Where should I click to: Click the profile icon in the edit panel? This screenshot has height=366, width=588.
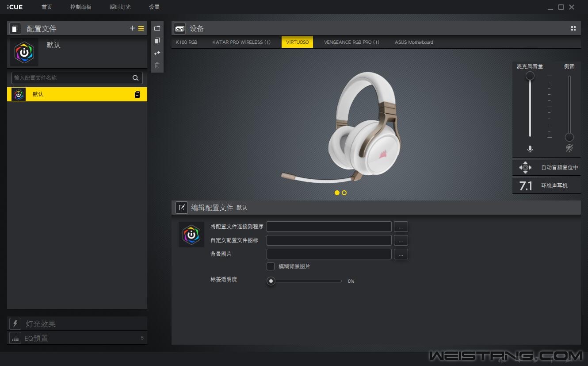tap(191, 235)
